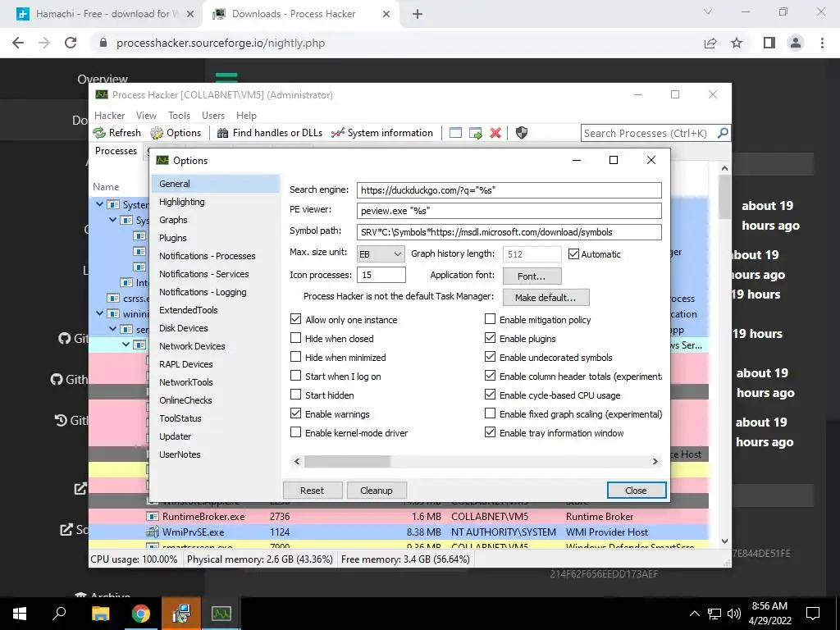This screenshot has height=630, width=840.
Task: Open the Chrome profile avatar
Action: 796,43
